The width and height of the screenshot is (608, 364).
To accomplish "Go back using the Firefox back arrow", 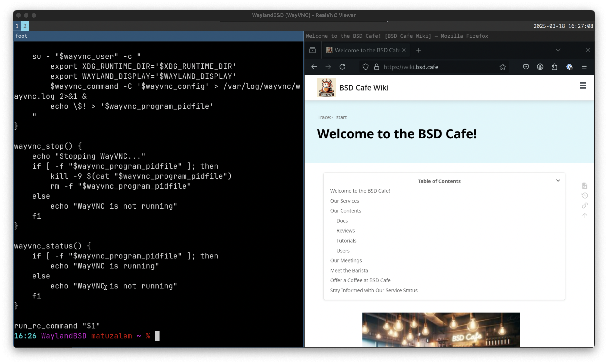I will pos(314,67).
